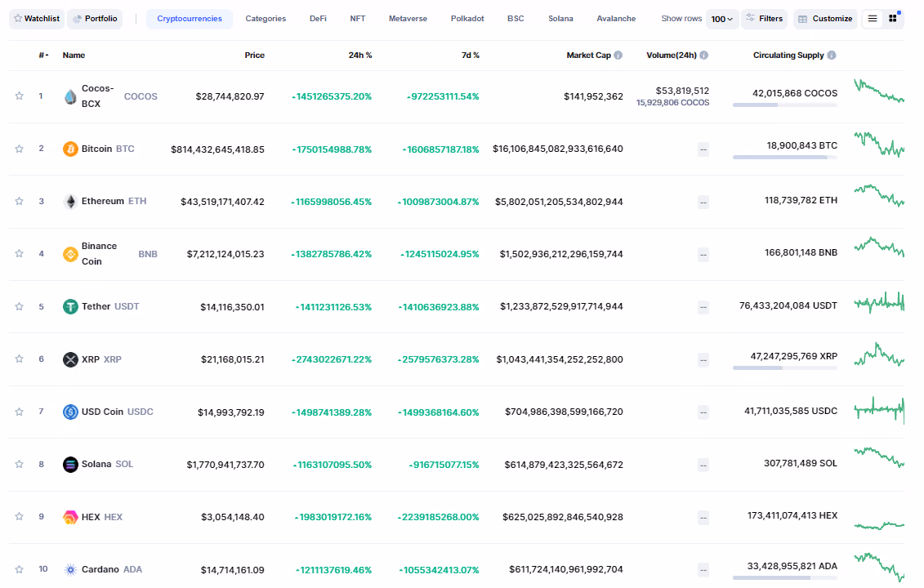The image size is (924, 588).
Task: Click the Ethereum diamond logo icon
Action: [70, 202]
